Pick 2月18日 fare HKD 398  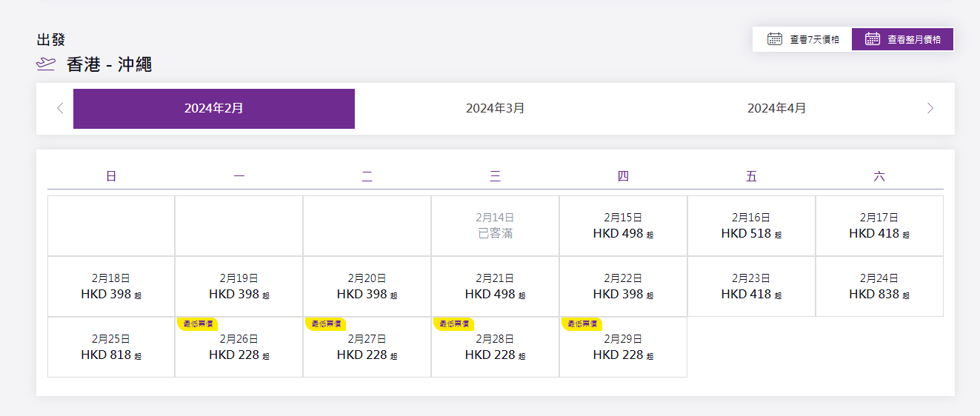[x=111, y=287]
